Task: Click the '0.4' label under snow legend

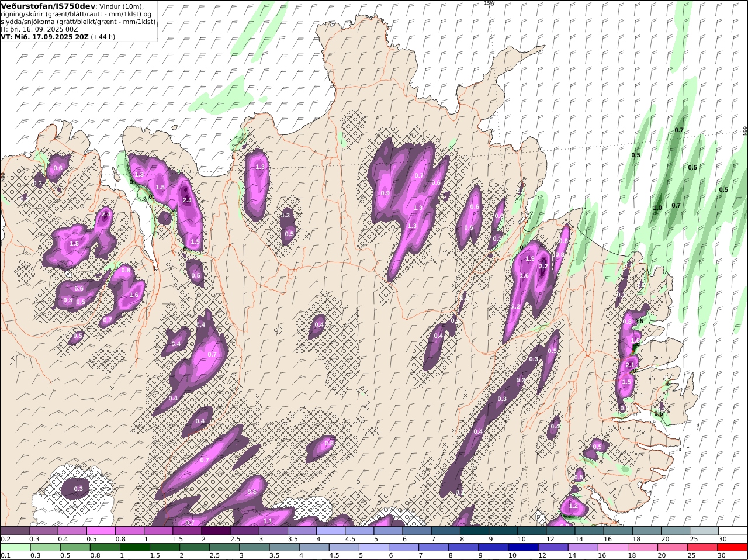Action: coord(63,539)
